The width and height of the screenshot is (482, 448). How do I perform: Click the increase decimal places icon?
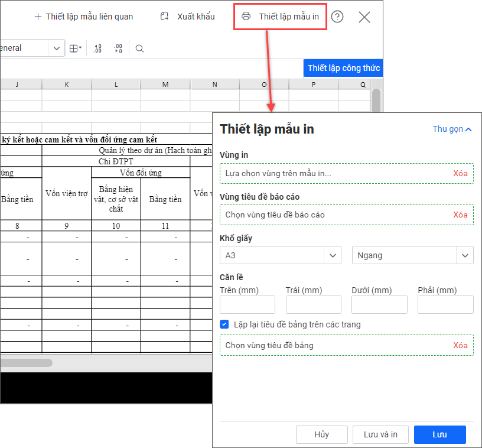98,48
